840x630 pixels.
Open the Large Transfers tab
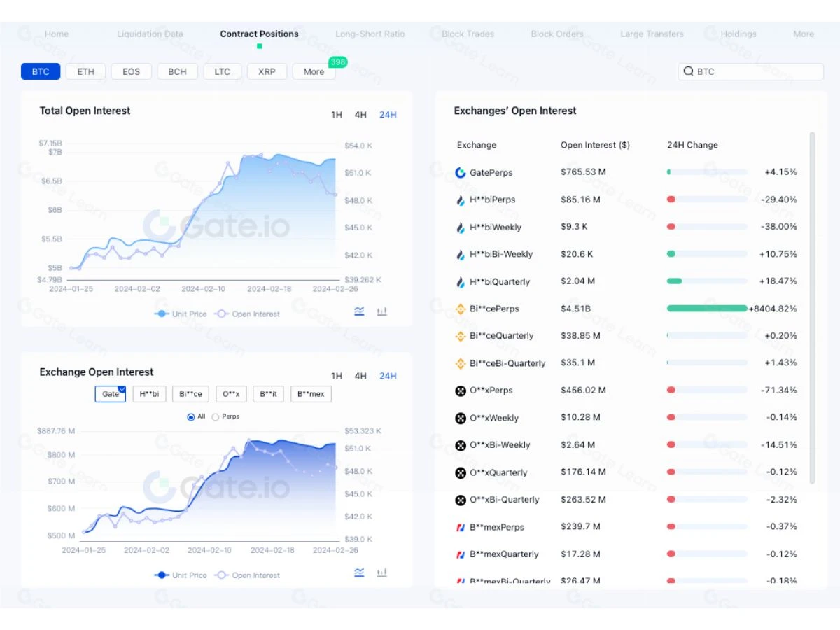652,34
